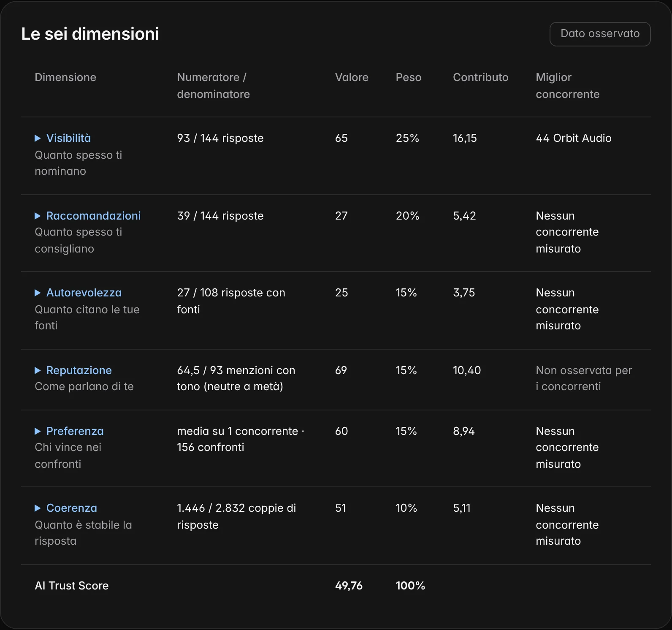Select the Coerenza contribution "5,11"

point(462,508)
